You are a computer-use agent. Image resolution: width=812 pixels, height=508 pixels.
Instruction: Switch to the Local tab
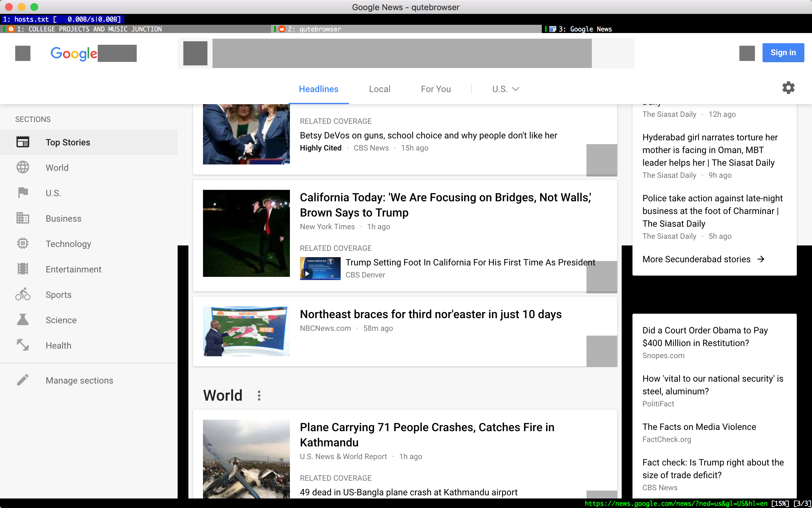(x=379, y=89)
